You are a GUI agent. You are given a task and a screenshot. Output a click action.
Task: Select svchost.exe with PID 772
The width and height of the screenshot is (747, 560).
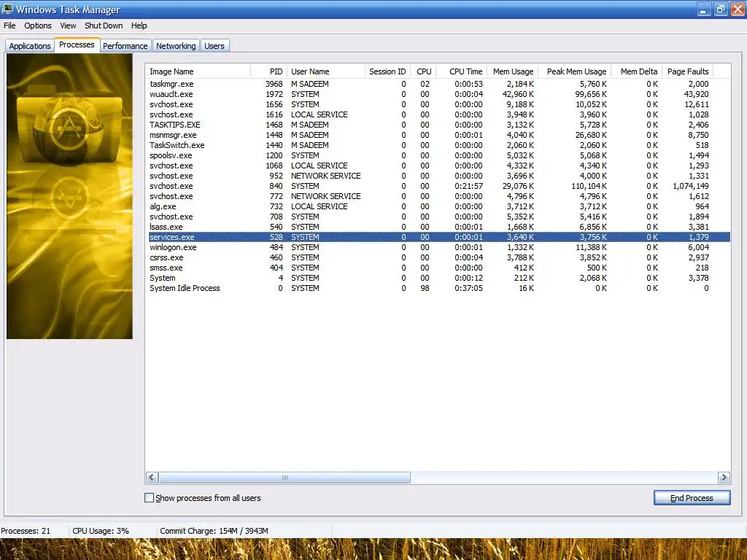pyautogui.click(x=439, y=196)
